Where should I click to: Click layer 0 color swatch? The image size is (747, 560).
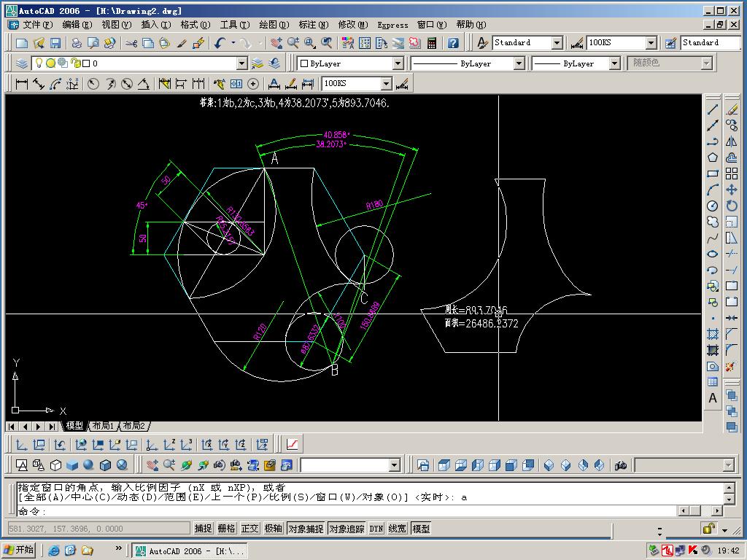pos(86,63)
